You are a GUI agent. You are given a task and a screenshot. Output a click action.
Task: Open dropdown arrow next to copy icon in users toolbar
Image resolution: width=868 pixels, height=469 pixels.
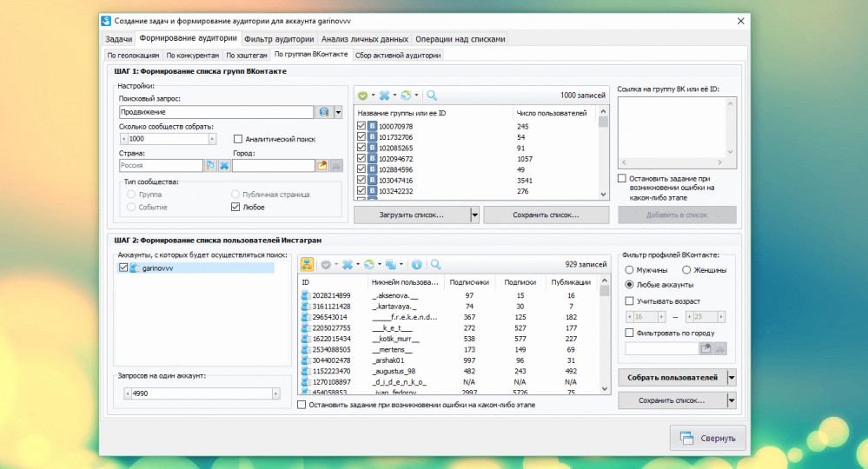click(x=401, y=264)
